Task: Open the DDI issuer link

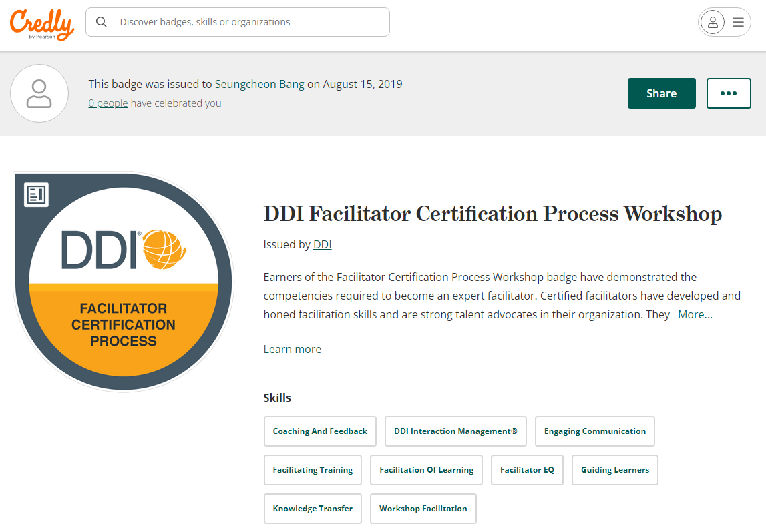Action: [322, 244]
